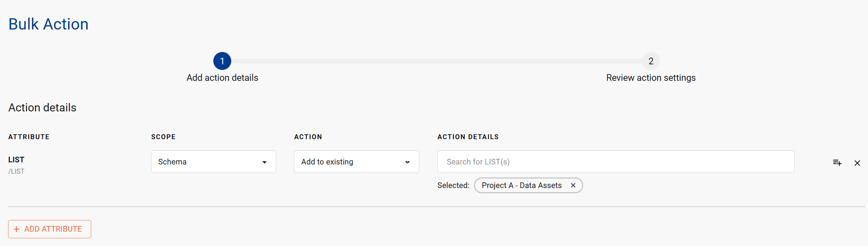The image size is (868, 246).
Task: Click the LIST attribute name
Action: pos(16,160)
